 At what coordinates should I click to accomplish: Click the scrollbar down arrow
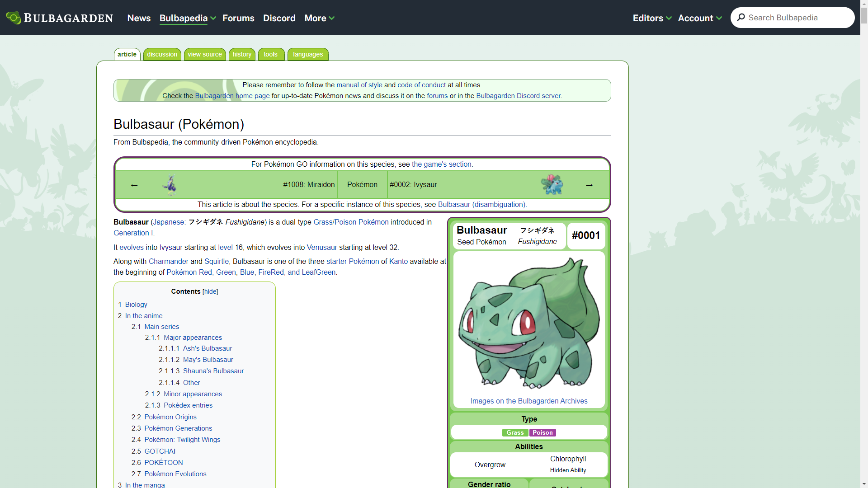[864, 483]
